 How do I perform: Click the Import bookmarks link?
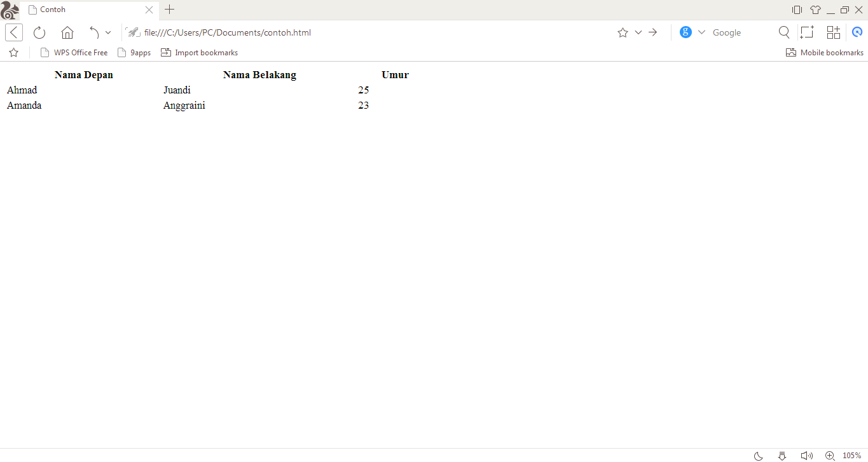[x=199, y=52]
